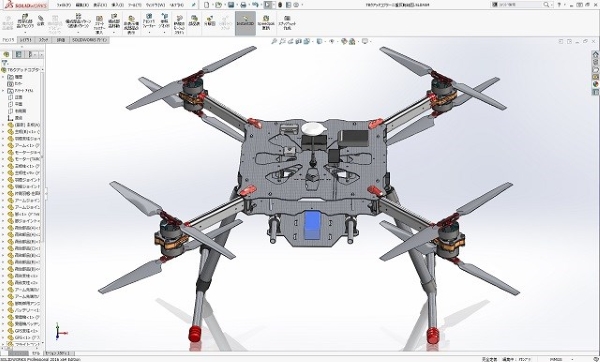Open Edit Appearance color wheel

coord(344,41)
